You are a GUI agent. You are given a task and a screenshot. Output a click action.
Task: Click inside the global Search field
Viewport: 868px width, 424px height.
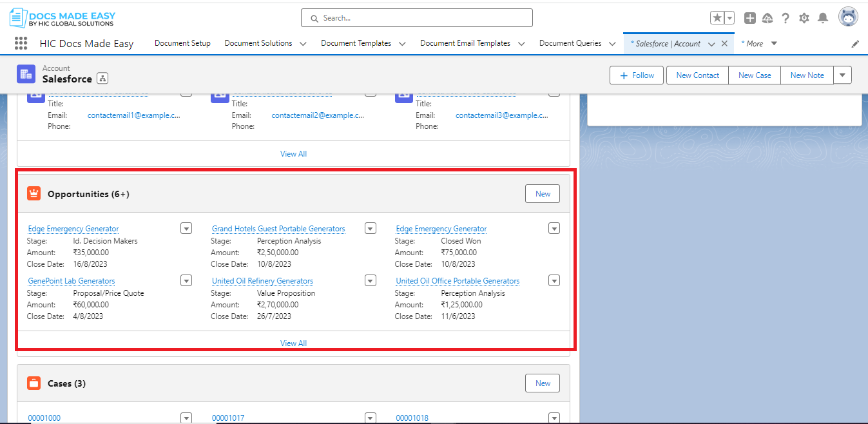coord(417,18)
